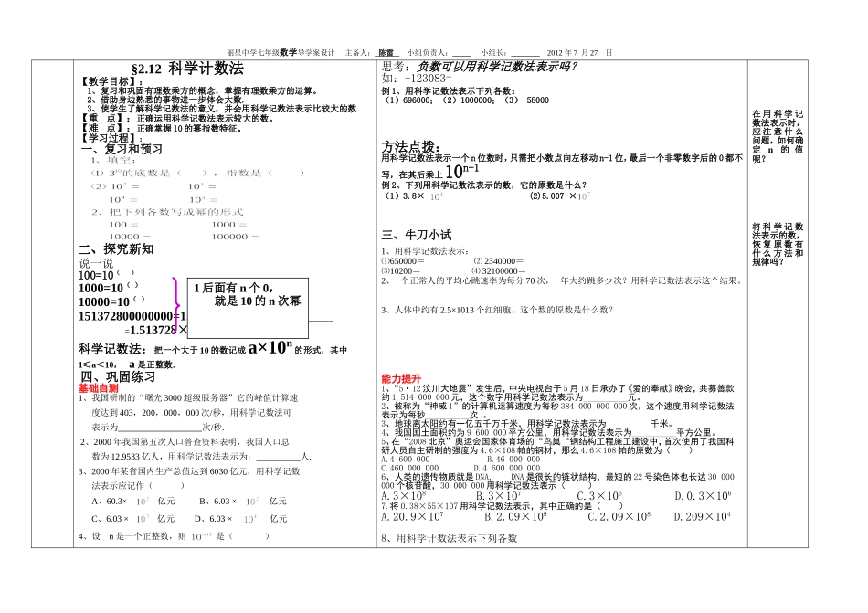
Task: Select the red label '基础自测'
Action: pyautogui.click(x=99, y=388)
